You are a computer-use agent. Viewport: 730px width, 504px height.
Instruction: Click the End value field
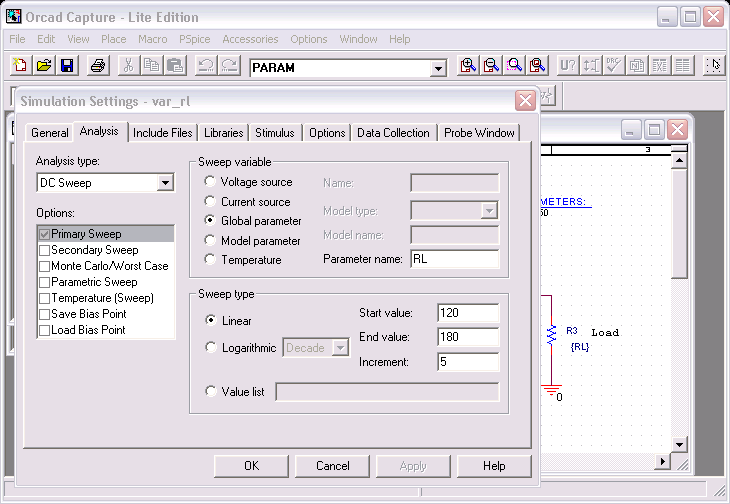tap(468, 337)
